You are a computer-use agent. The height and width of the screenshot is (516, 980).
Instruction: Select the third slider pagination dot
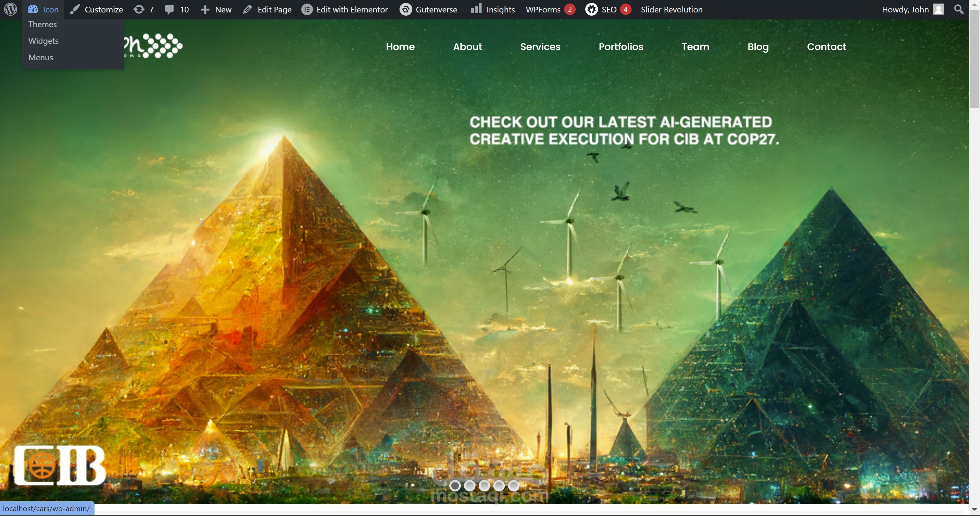click(x=484, y=486)
